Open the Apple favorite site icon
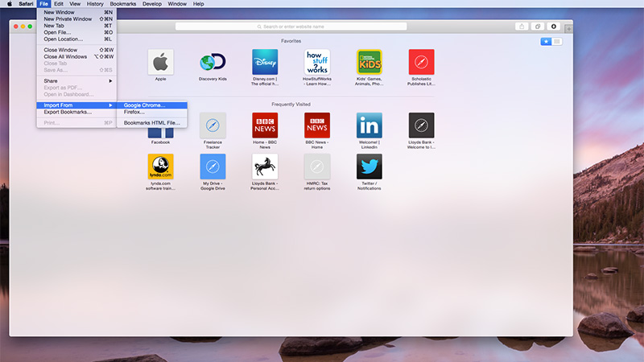Viewport: 644px width, 362px height. tap(160, 62)
